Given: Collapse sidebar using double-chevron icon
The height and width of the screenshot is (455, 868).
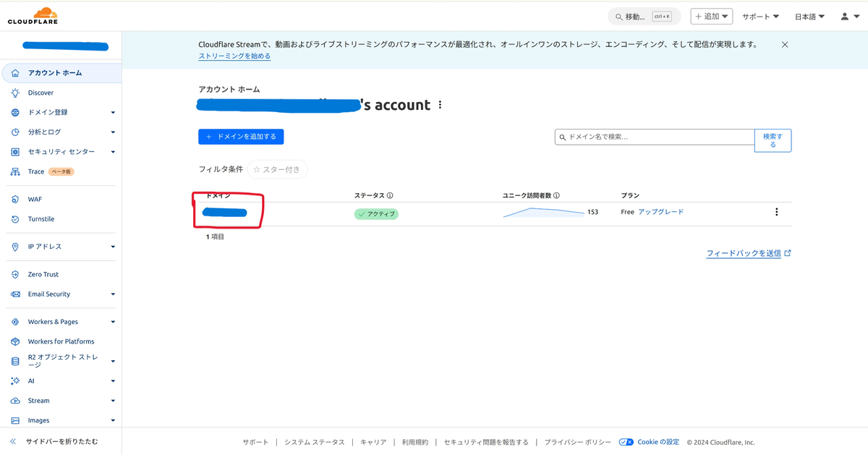Looking at the screenshot, I should point(13,441).
